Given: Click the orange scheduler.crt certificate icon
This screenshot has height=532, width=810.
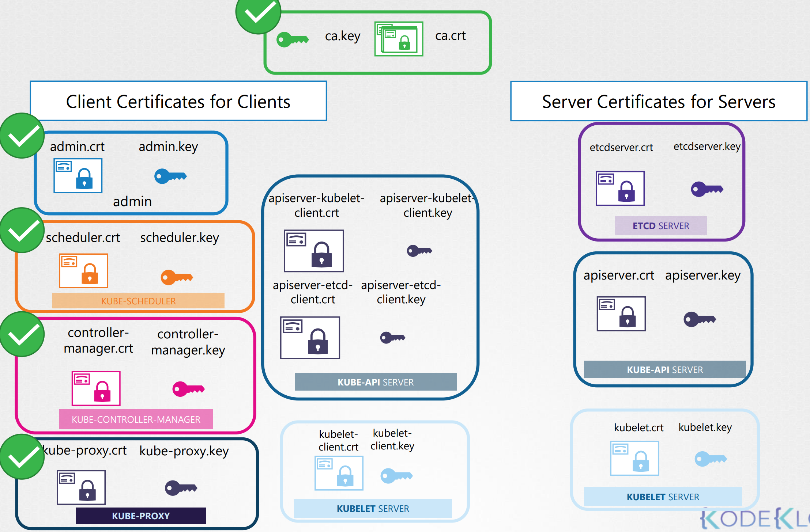Looking at the screenshot, I should (x=83, y=271).
